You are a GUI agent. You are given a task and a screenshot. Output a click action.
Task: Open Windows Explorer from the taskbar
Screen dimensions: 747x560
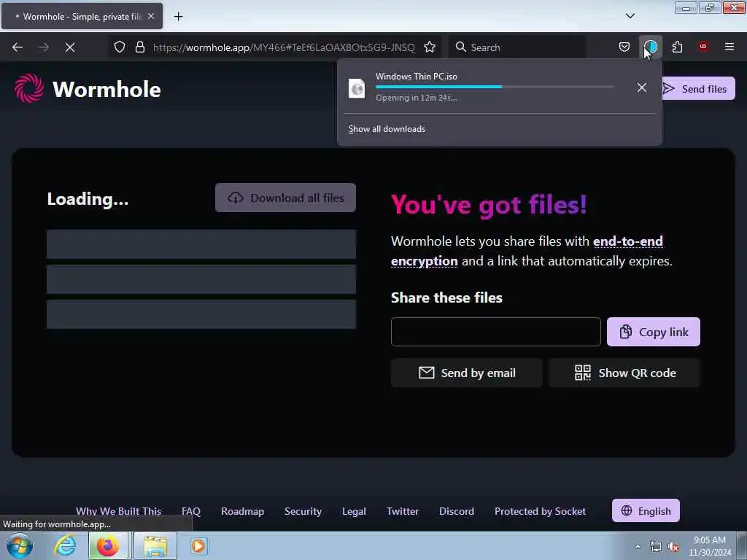pos(155,546)
